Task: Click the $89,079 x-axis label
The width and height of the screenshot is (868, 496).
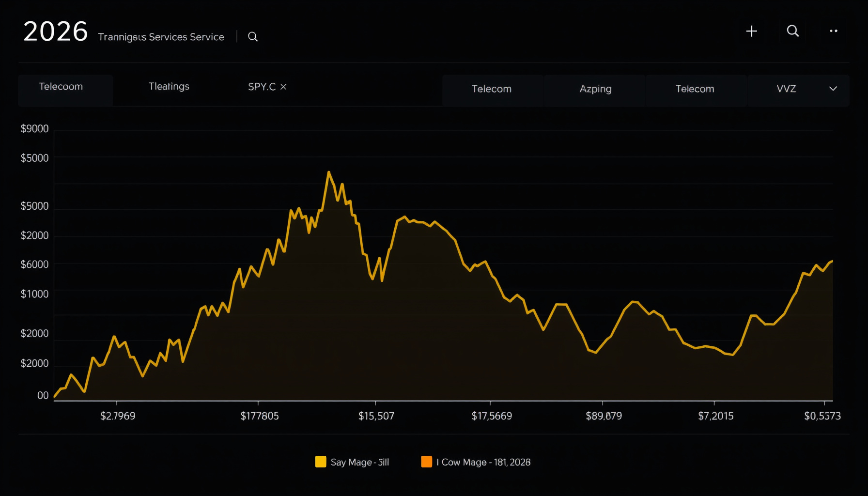Action: (x=604, y=416)
